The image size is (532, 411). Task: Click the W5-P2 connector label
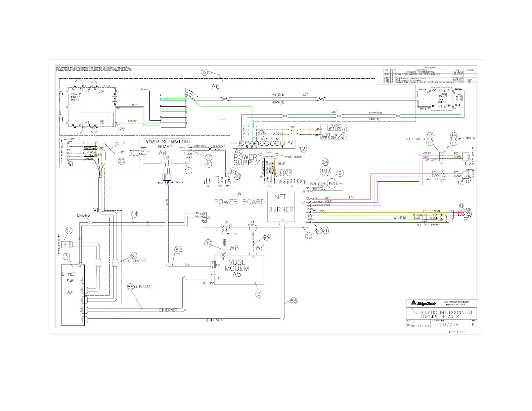(208, 283)
